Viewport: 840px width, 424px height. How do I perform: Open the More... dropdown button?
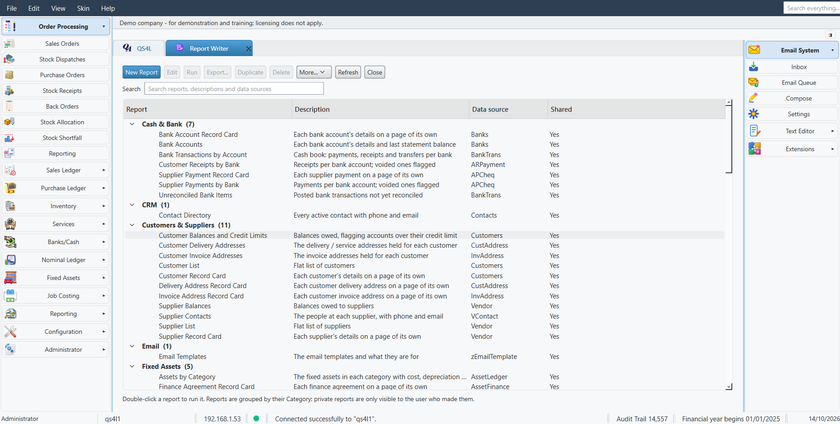coord(314,72)
